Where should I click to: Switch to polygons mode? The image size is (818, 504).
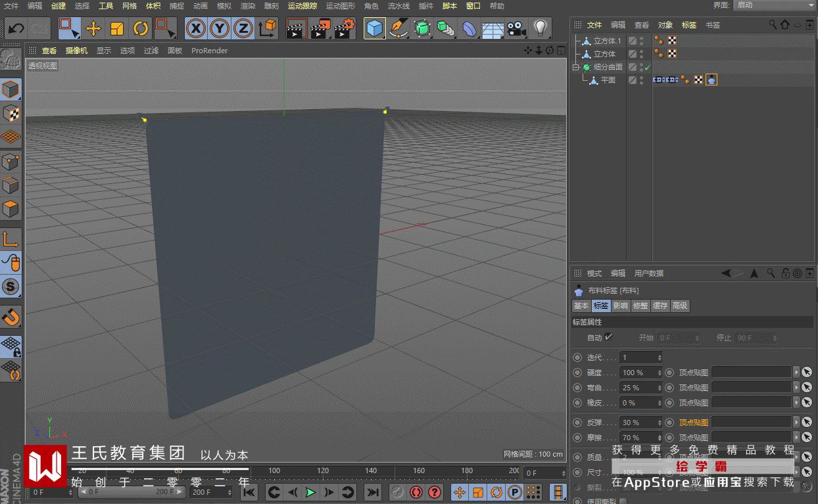(x=11, y=210)
